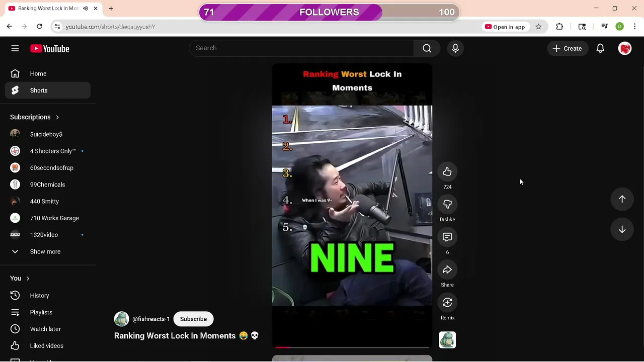644x362 pixels.
Task: Pause the playing short video
Action: click(x=352, y=205)
